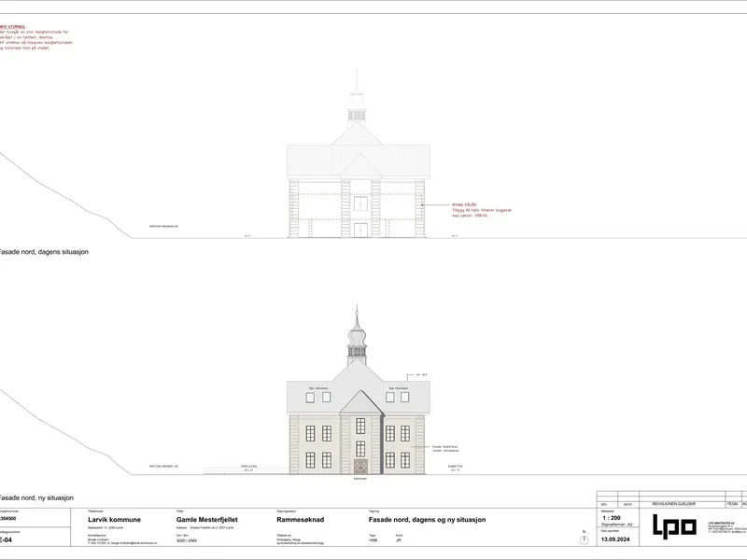747x560 pixels.
Task: Click the facade material note beside new building
Action: [445, 449]
